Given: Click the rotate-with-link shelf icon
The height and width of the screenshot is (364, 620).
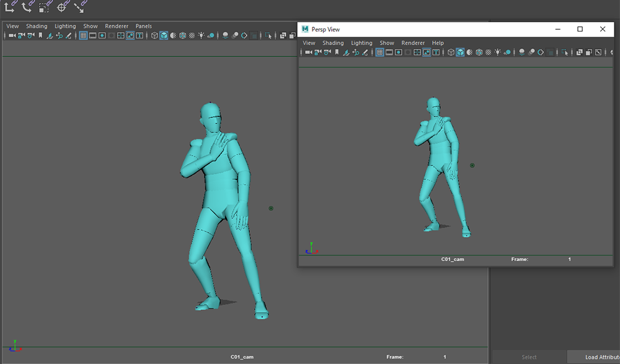Looking at the screenshot, I should (x=27, y=7).
